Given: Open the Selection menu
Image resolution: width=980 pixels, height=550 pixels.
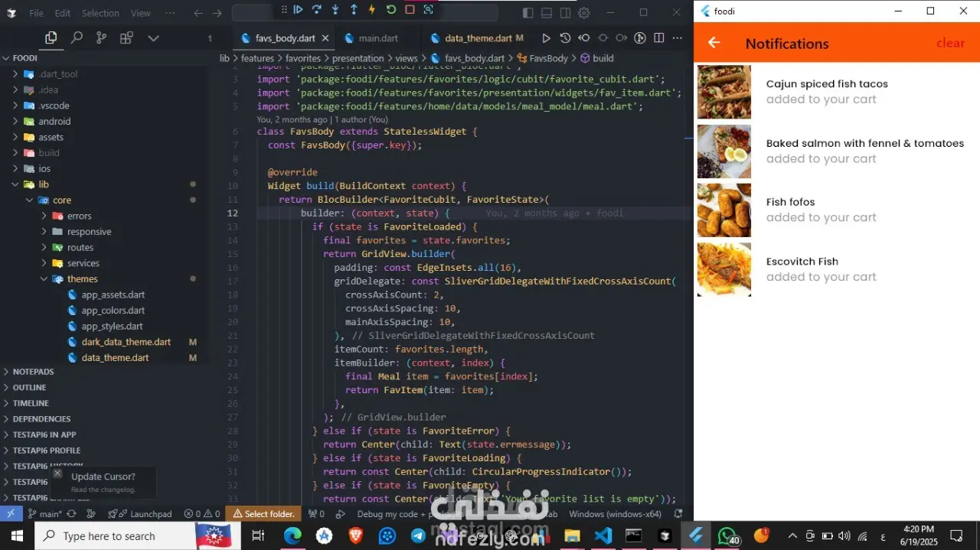Looking at the screenshot, I should pyautogui.click(x=100, y=13).
